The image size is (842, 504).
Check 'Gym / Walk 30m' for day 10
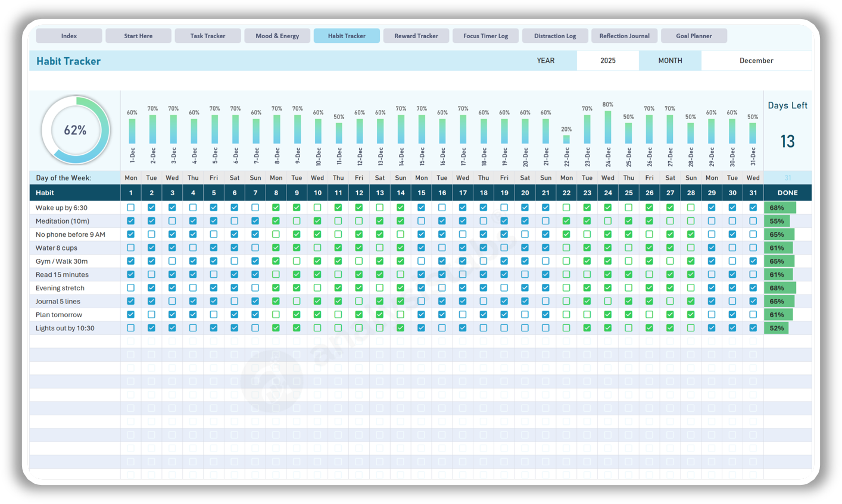coord(317,261)
